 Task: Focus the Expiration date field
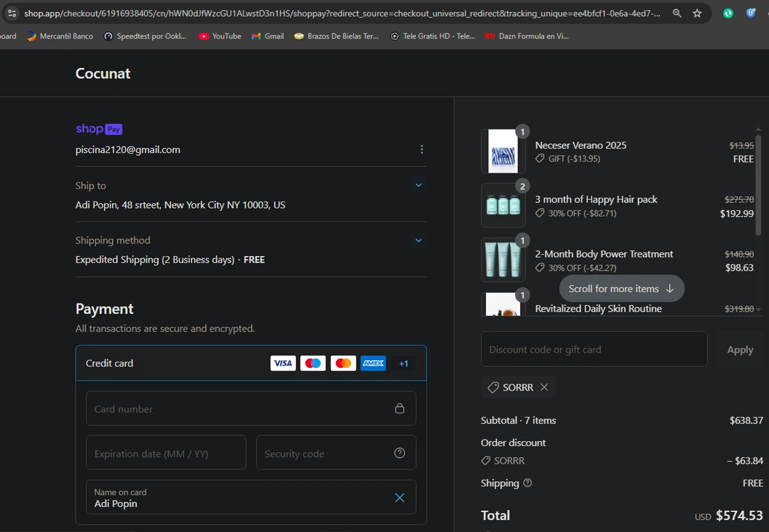tap(166, 453)
